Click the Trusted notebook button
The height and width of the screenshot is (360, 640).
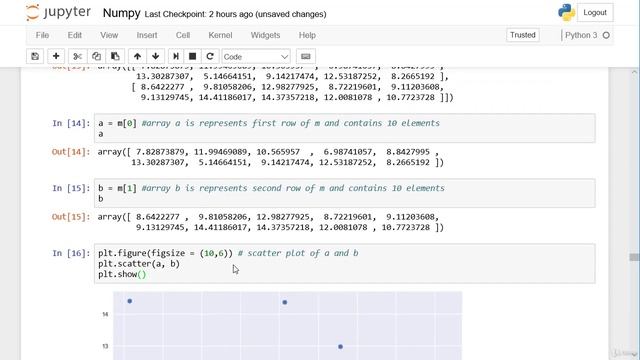522,35
